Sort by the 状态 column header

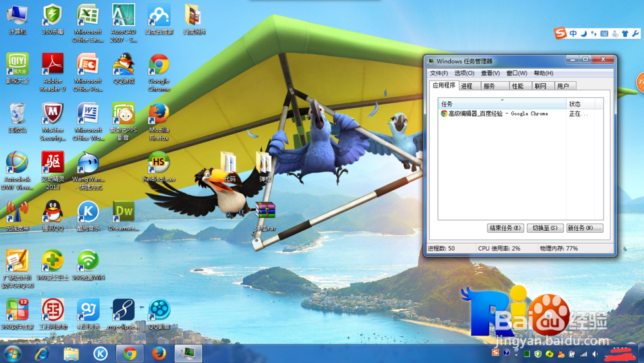pyautogui.click(x=580, y=104)
